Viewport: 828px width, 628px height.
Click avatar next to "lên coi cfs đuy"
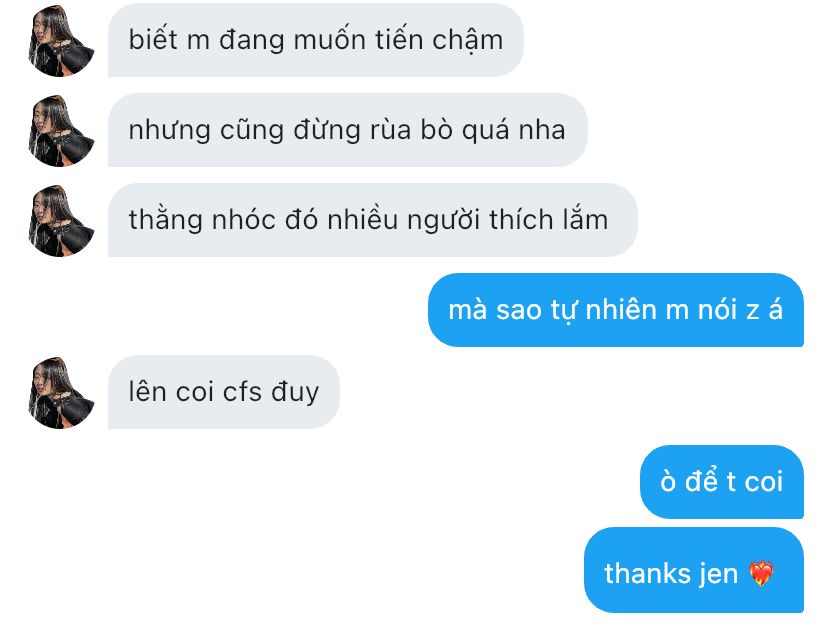tap(61, 392)
